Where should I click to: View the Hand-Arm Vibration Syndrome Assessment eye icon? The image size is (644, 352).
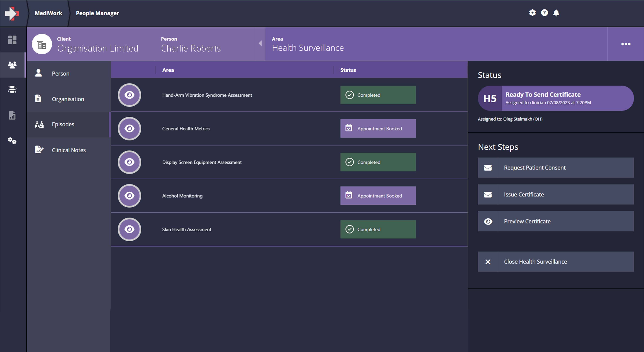129,95
